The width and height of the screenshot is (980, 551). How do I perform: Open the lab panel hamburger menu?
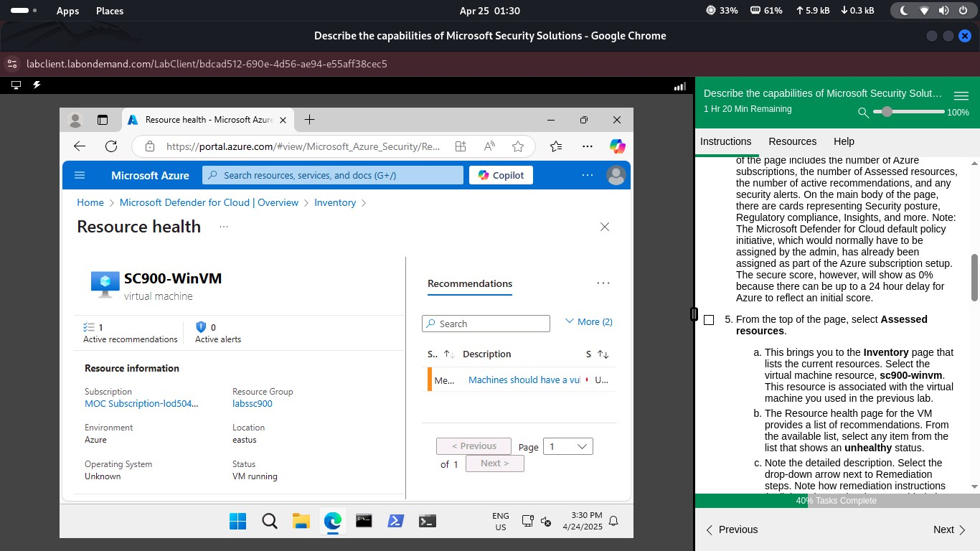coord(961,94)
